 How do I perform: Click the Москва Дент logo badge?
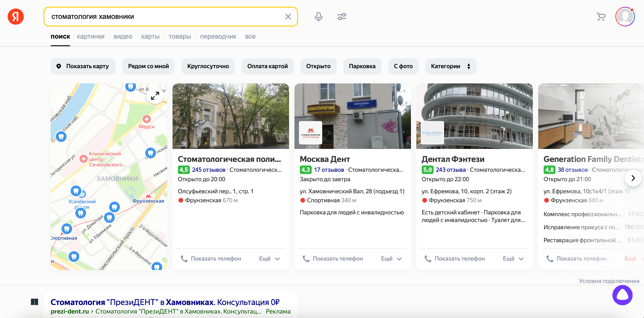(x=311, y=133)
